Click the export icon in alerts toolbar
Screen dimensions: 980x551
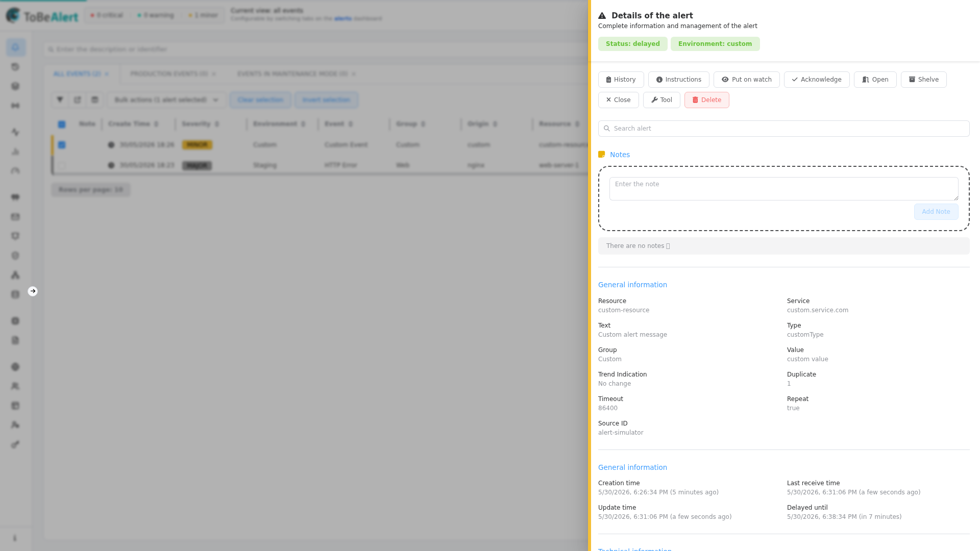tap(78, 100)
